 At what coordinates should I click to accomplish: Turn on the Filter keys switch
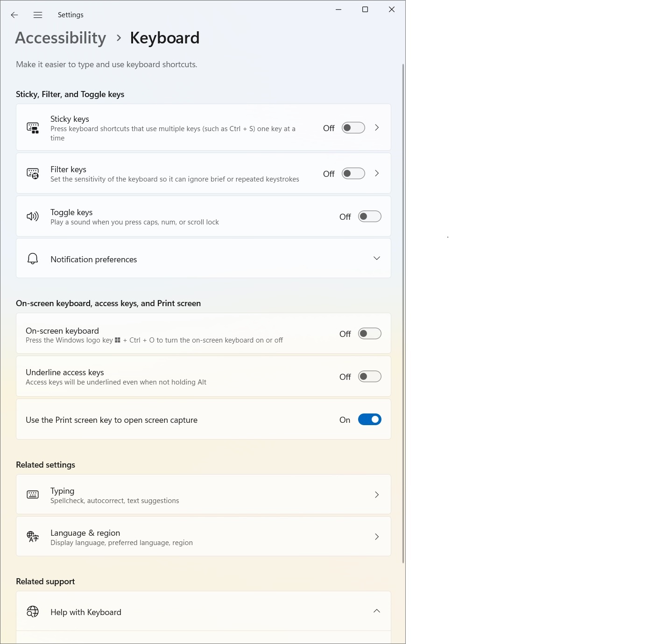(x=353, y=174)
